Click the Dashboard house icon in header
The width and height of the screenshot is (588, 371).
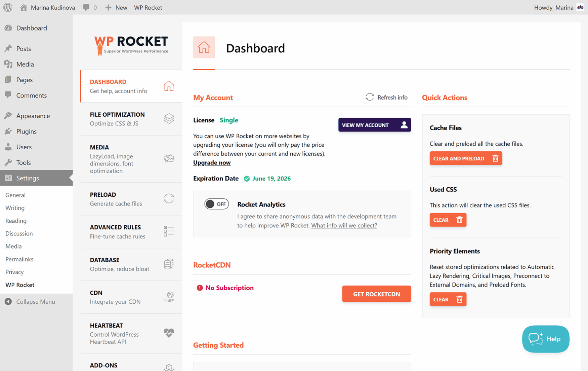[204, 47]
